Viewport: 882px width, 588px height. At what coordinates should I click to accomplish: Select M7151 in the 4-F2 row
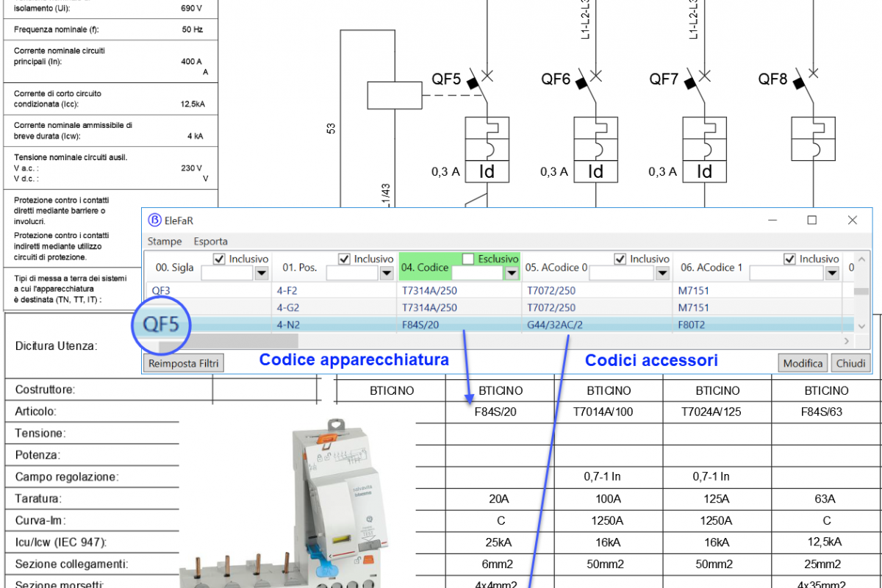694,290
